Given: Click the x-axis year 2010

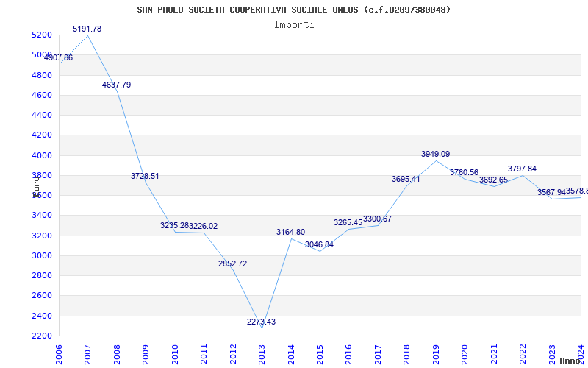Looking at the screenshot, I should point(175,355).
